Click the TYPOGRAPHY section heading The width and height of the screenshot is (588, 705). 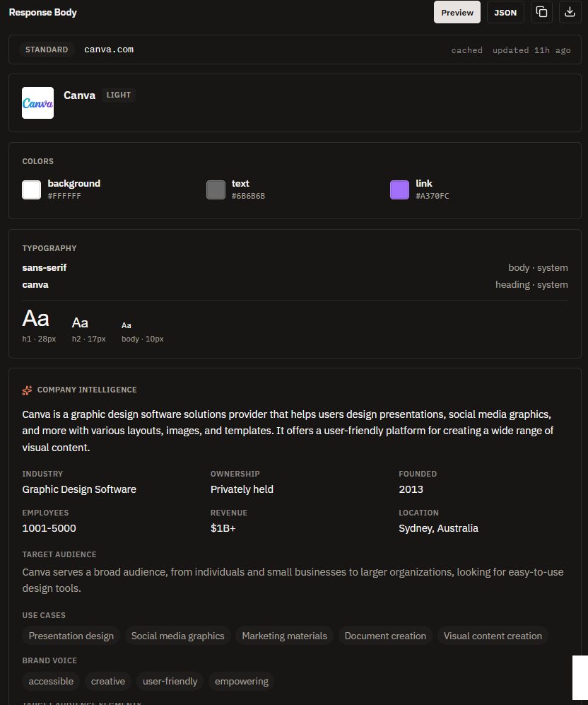[49, 248]
